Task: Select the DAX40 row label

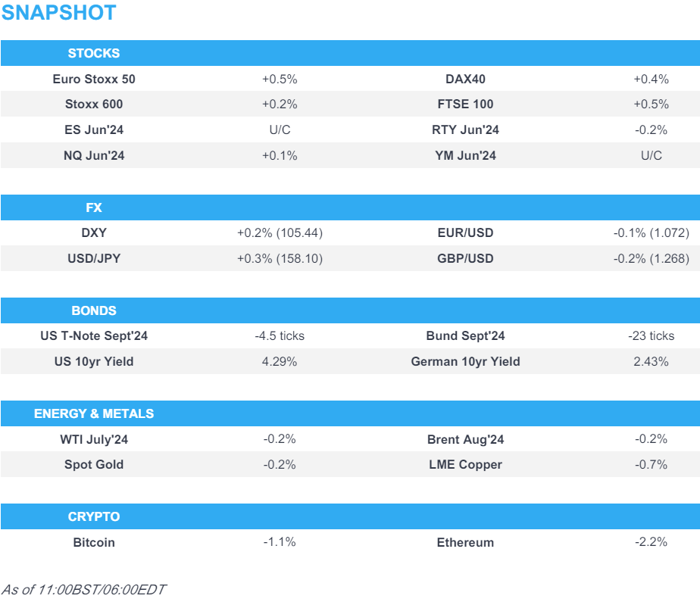Action: pos(465,79)
